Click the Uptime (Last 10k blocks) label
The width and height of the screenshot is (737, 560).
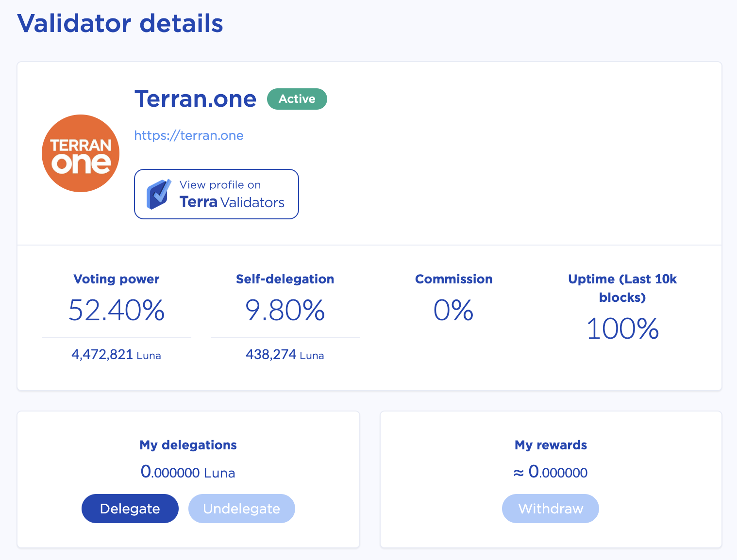(x=622, y=288)
